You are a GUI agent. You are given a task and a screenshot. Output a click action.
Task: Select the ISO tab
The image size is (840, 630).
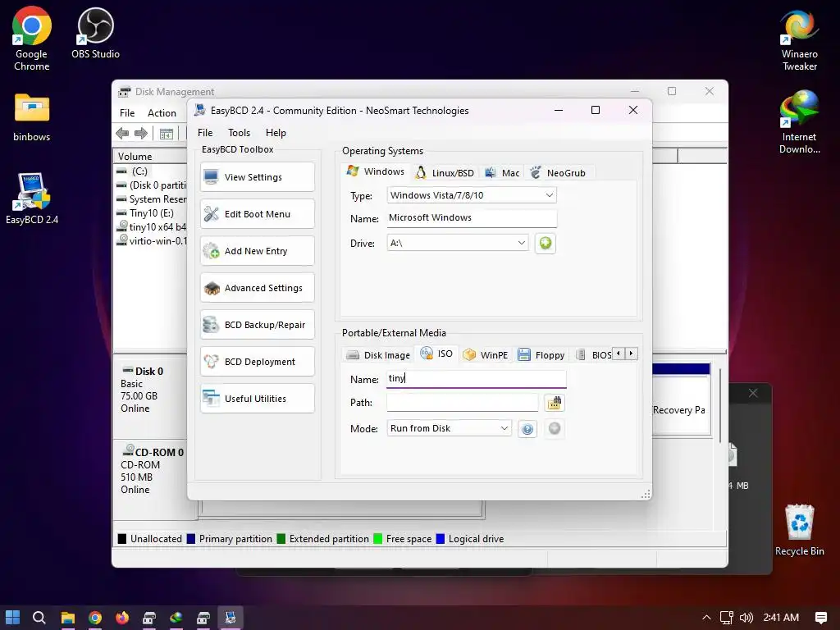(436, 354)
